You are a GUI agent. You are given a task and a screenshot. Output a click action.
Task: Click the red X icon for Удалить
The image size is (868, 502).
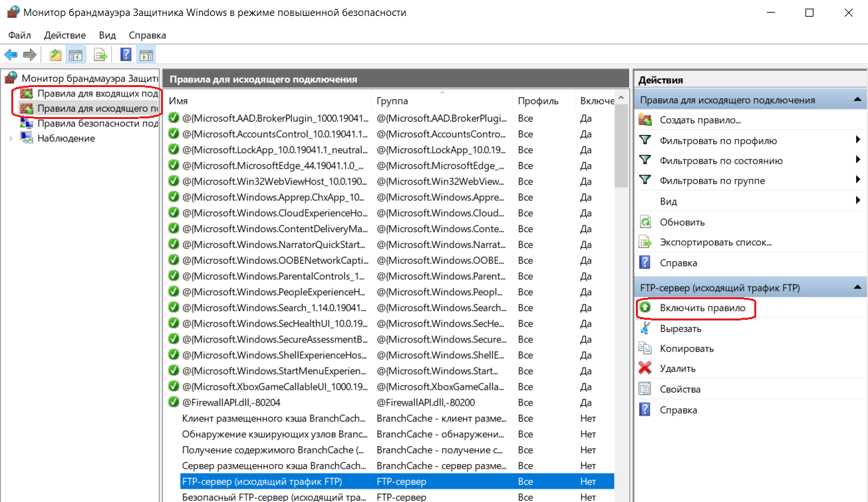tap(645, 368)
